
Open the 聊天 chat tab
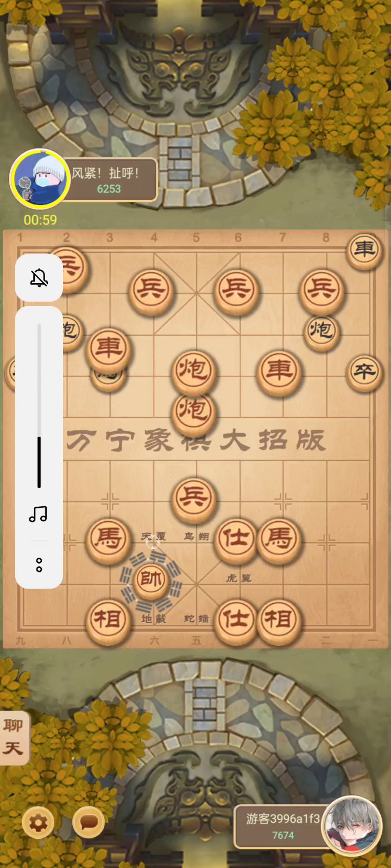(x=13, y=738)
